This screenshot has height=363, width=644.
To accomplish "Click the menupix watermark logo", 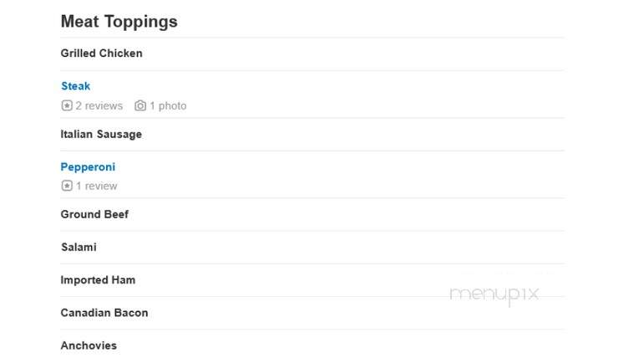I will pos(494,294).
